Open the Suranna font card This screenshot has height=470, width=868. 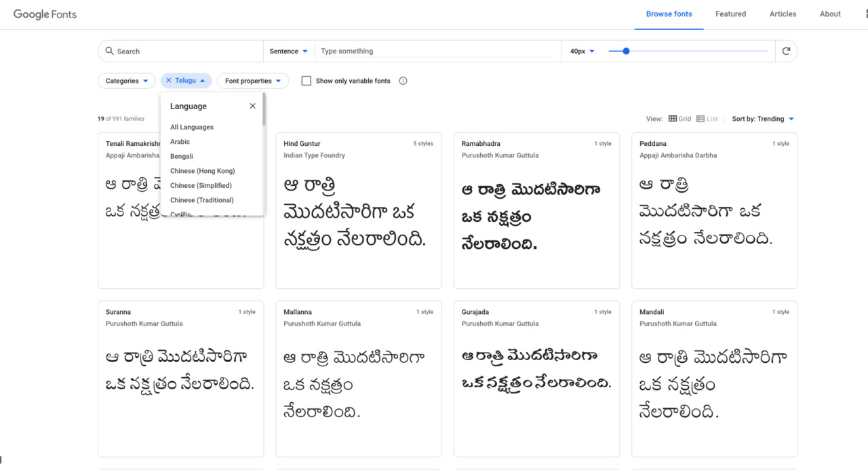[x=181, y=378]
